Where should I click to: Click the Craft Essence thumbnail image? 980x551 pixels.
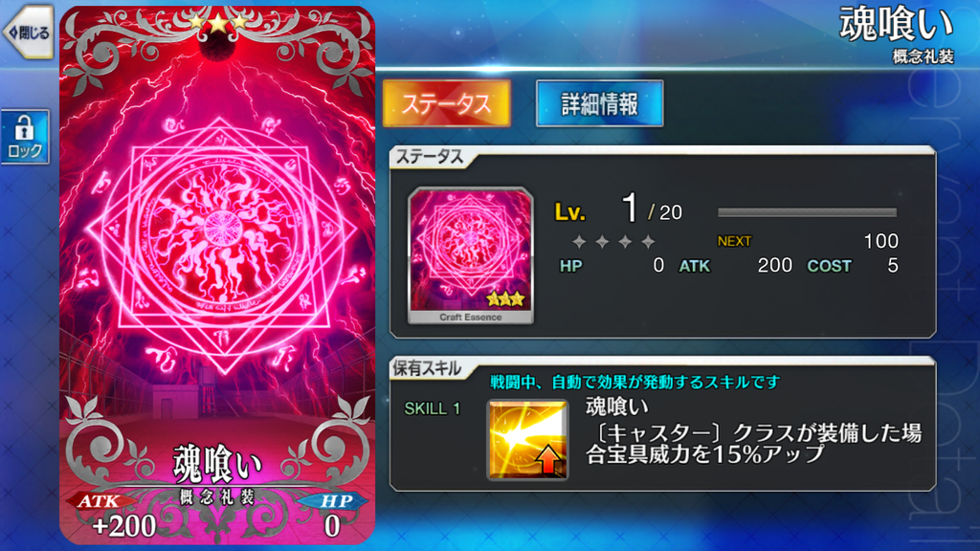tap(471, 255)
